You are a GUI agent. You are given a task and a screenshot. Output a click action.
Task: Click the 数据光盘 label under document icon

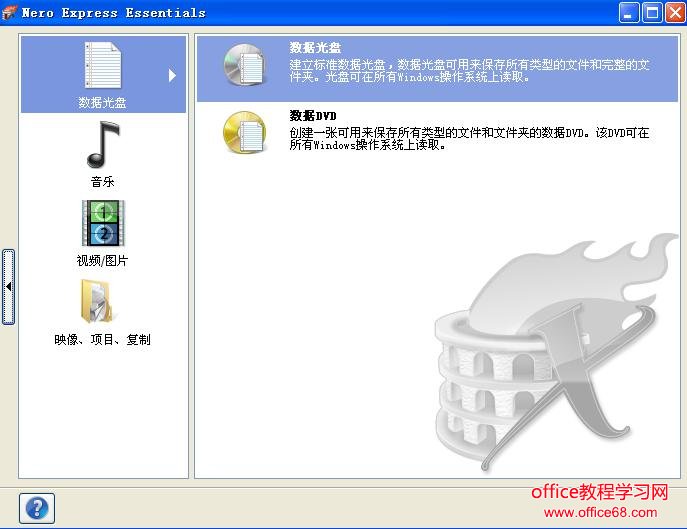click(x=103, y=103)
